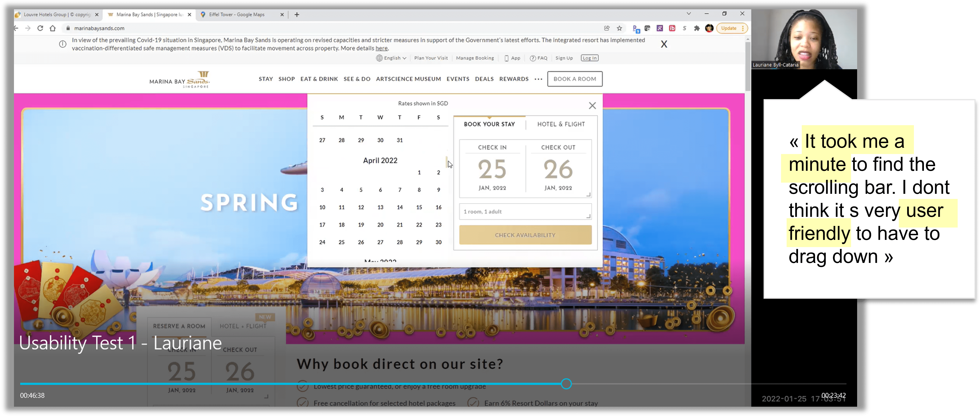Click the tab search chevron in title bar

click(x=689, y=14)
